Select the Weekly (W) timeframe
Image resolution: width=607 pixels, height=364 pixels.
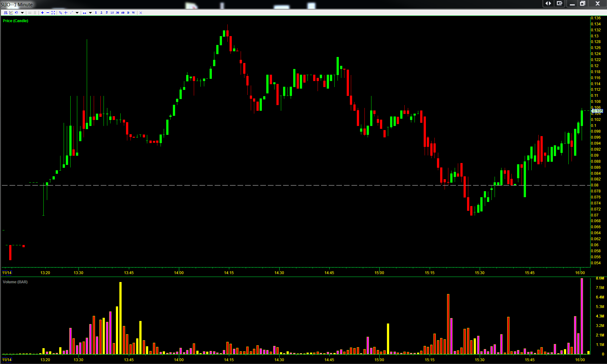[133, 13]
